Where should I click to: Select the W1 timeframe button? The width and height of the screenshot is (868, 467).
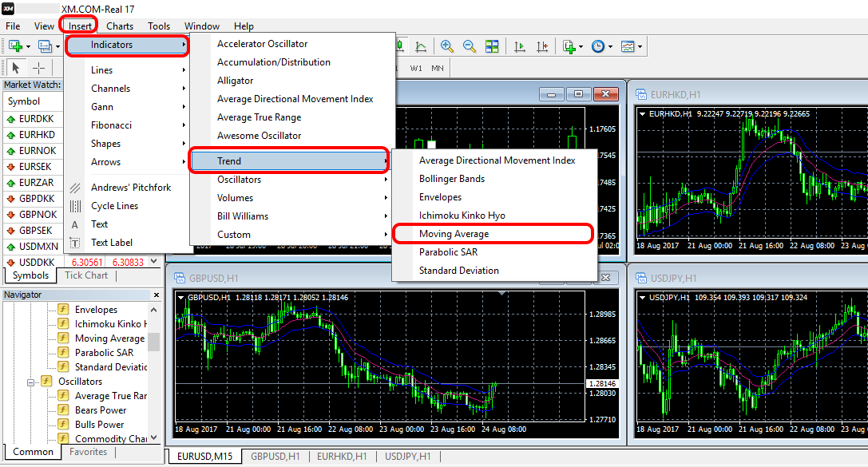tap(416, 68)
